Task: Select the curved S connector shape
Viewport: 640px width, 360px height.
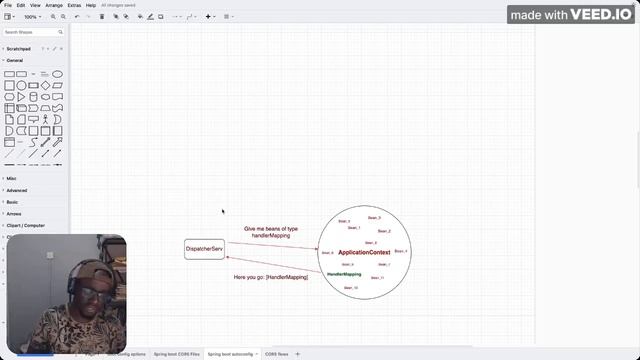Action: (x=33, y=142)
